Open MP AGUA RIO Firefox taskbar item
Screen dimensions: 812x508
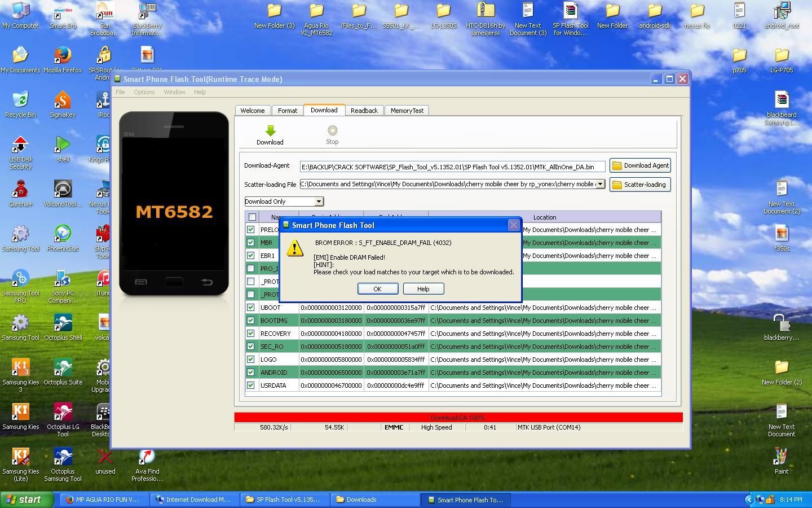click(105, 500)
